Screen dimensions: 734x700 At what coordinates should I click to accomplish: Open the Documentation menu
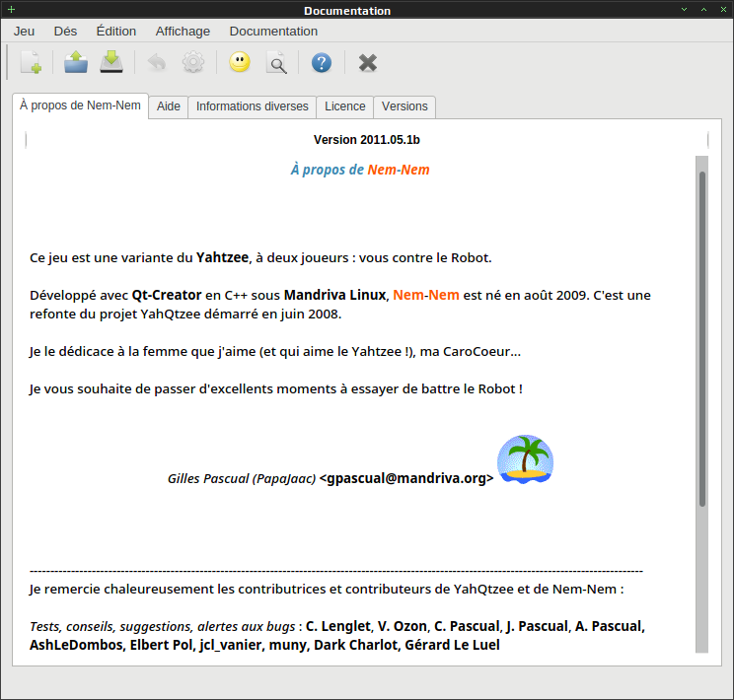click(273, 32)
